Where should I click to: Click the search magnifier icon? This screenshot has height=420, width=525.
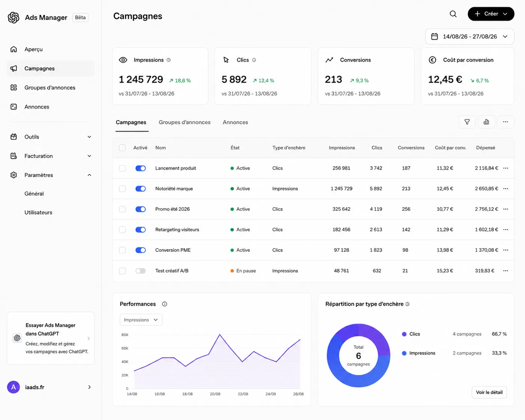tap(453, 14)
